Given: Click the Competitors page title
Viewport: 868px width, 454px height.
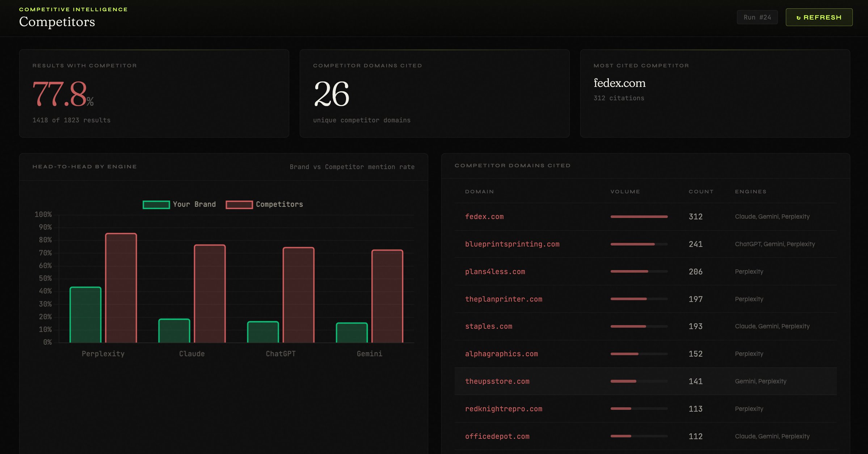Looking at the screenshot, I should pyautogui.click(x=57, y=22).
